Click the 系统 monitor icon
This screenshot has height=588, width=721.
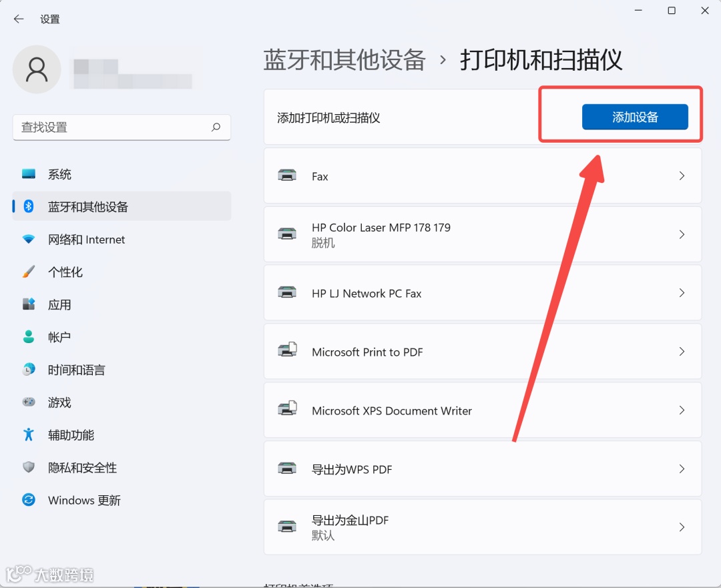point(29,174)
